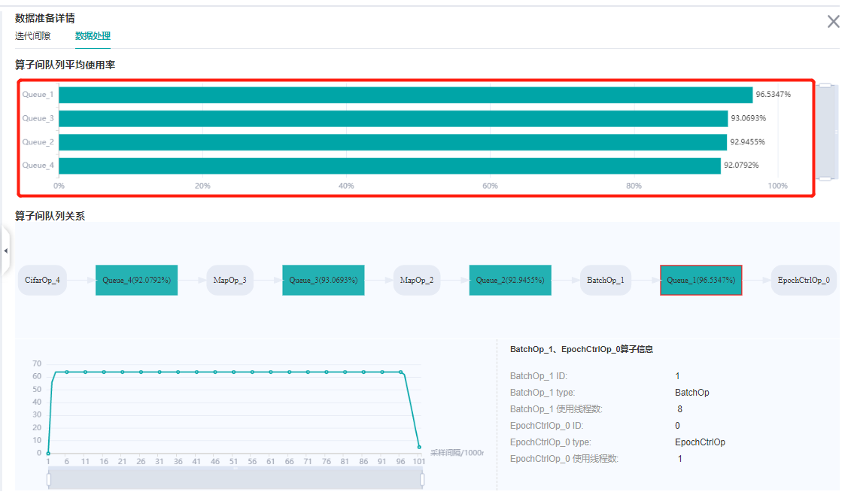Image resolution: width=854 pixels, height=504 pixels.
Task: Click the vertical zoom slider beside bar chart
Action: pos(826,132)
